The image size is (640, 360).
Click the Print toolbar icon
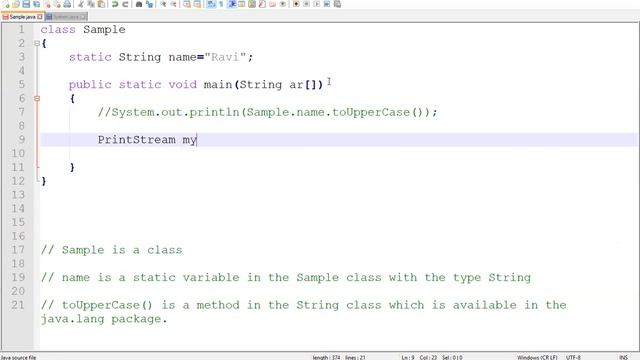[67, 4]
